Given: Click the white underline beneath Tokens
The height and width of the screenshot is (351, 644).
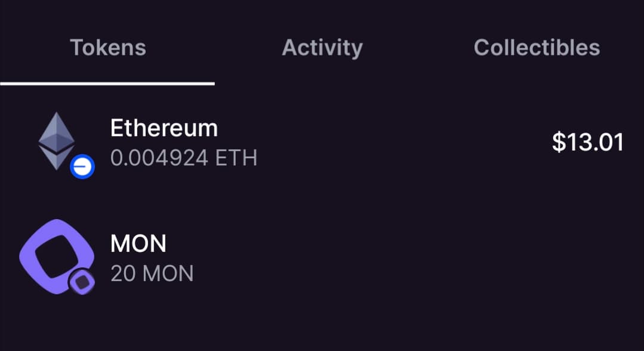Looking at the screenshot, I should pos(107,84).
